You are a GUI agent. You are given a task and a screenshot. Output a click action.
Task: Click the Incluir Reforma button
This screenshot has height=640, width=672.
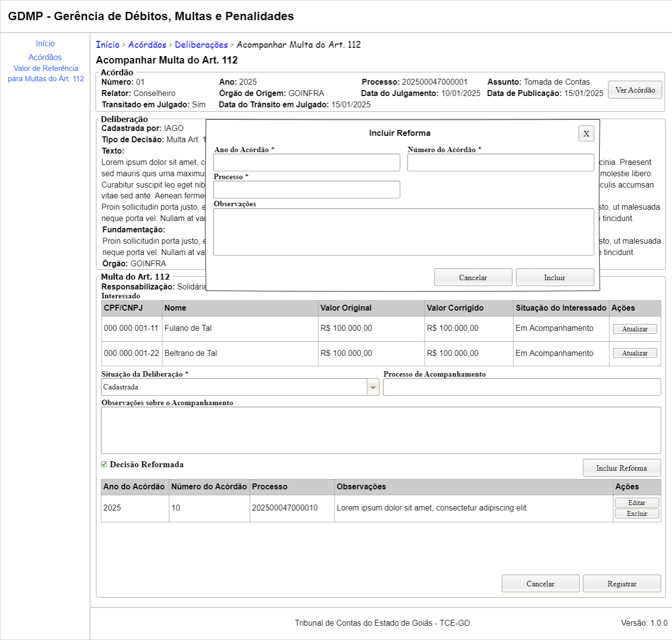tap(621, 468)
